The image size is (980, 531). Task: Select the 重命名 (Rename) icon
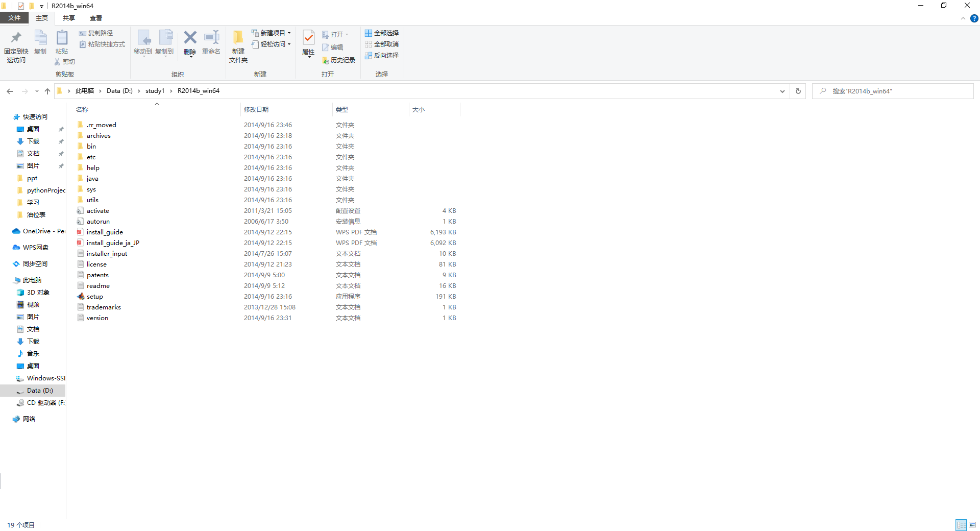(x=211, y=45)
